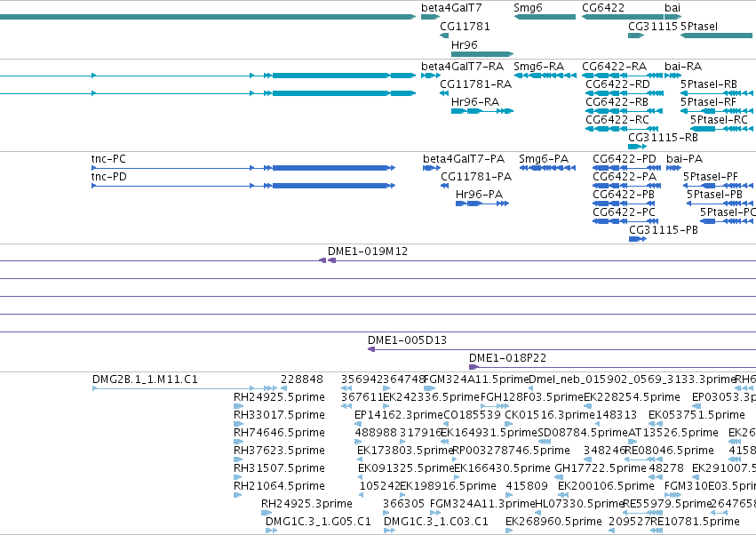The height and width of the screenshot is (535, 756).
Task: Click protein CG6422-PB
Action: tap(625, 204)
